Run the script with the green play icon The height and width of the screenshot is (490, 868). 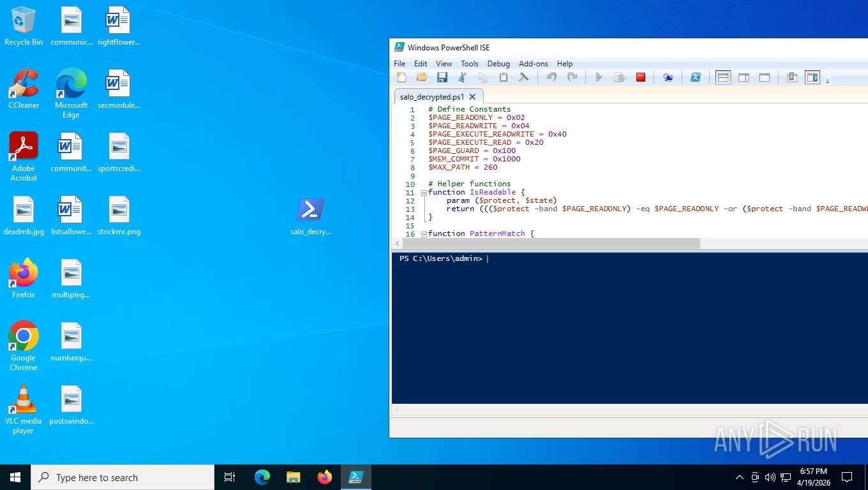tap(599, 77)
